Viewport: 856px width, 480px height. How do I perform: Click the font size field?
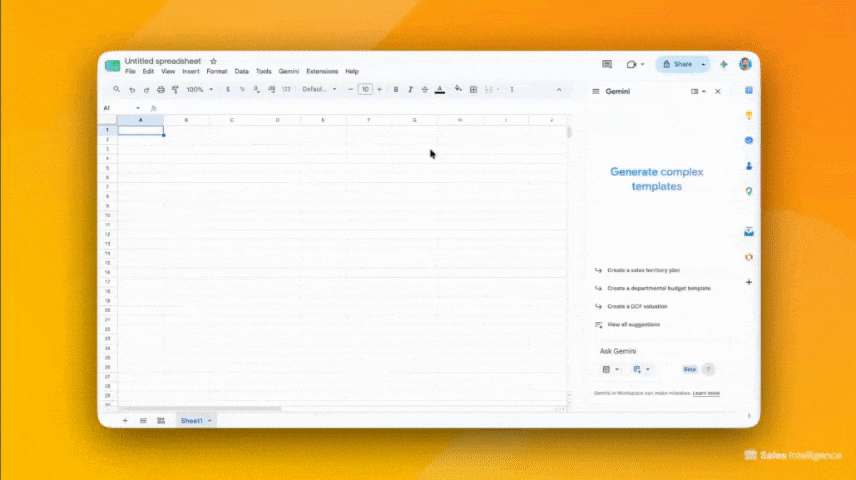365,90
